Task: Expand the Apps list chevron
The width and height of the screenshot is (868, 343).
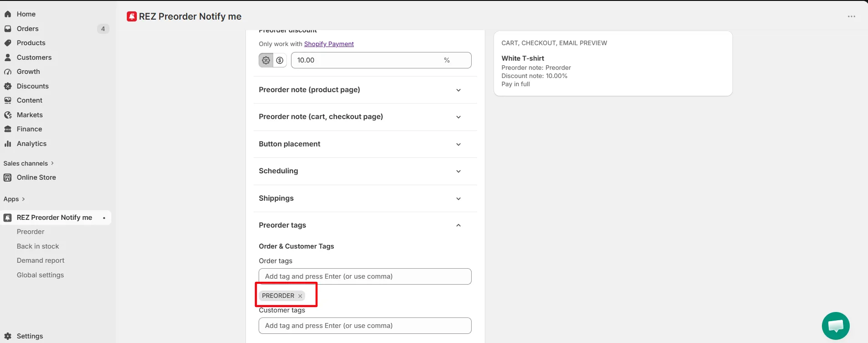Action: pyautogui.click(x=23, y=199)
